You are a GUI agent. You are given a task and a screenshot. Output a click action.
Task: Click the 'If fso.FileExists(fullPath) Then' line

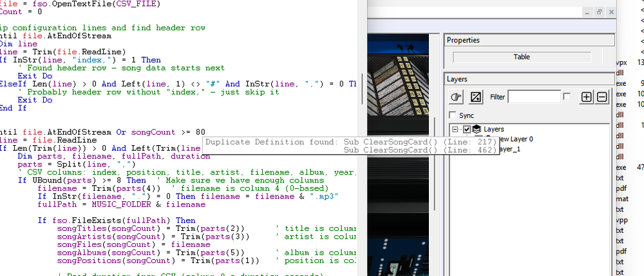click(117, 221)
